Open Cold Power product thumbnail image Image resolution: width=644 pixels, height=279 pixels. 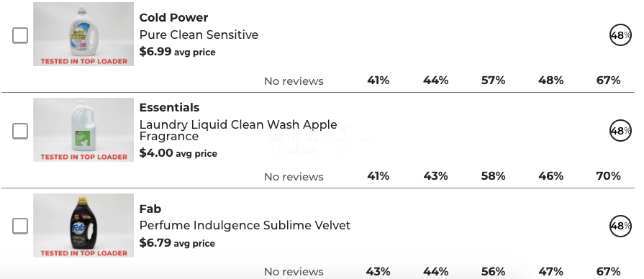[83, 34]
